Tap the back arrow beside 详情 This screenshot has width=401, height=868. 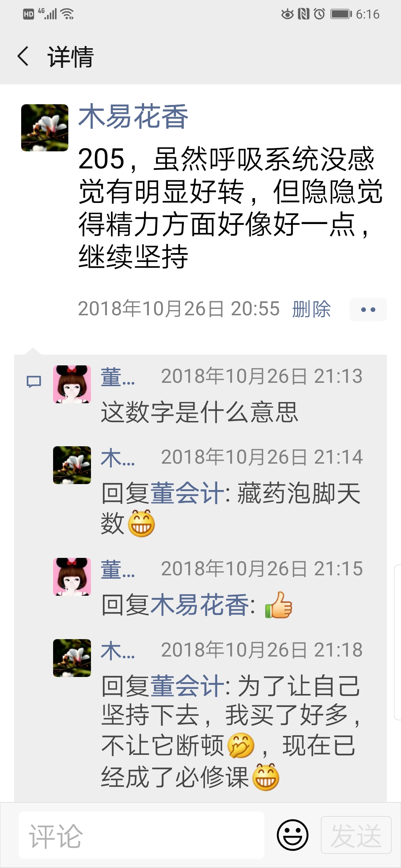[23, 56]
